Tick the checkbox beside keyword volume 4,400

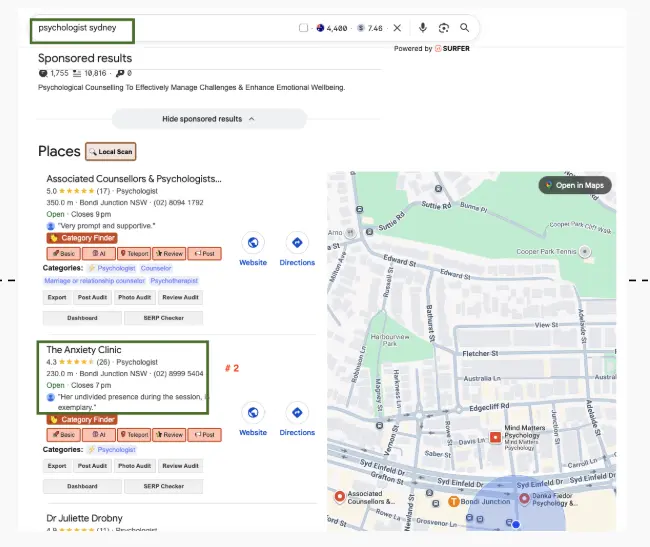pos(303,28)
